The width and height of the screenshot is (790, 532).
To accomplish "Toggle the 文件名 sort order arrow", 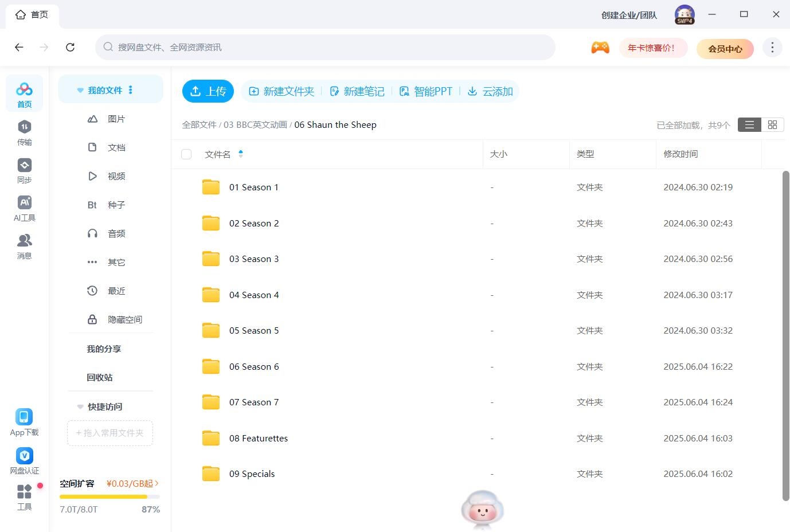I will (x=241, y=154).
